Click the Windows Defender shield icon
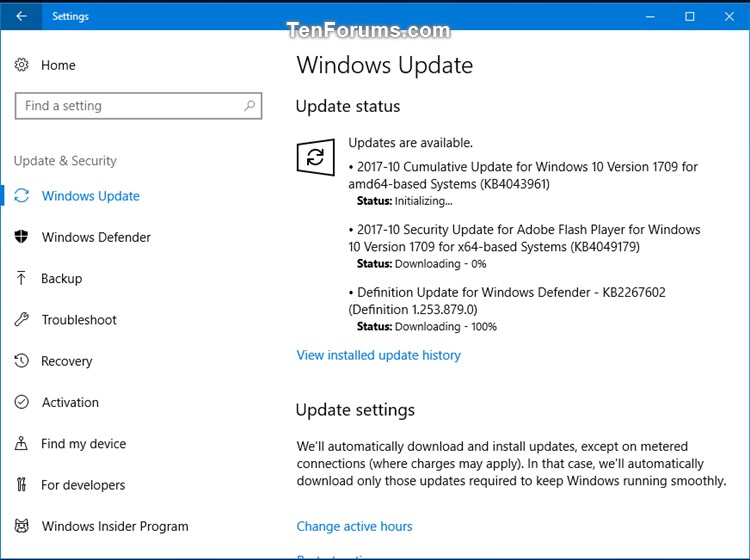The height and width of the screenshot is (560, 750). click(x=22, y=237)
